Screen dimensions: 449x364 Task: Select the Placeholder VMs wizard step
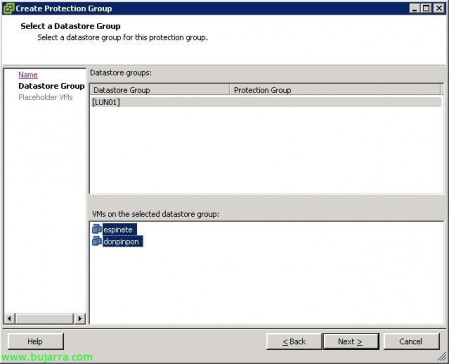(x=45, y=97)
